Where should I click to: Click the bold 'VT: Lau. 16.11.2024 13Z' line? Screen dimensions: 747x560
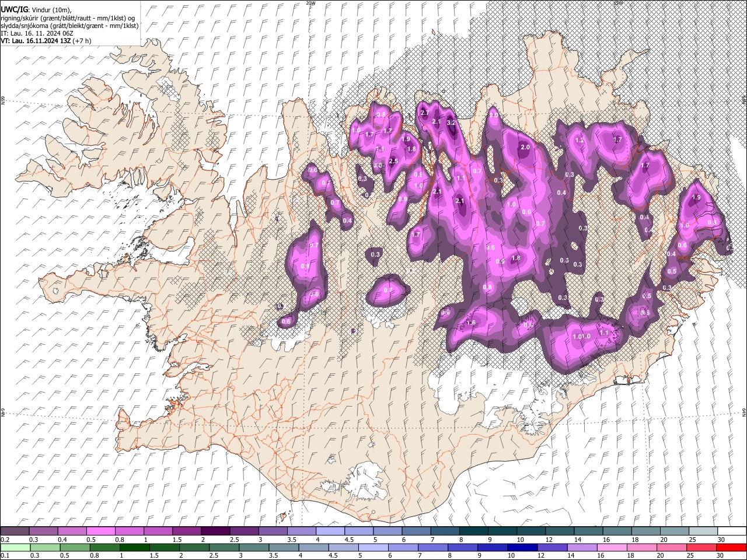pos(36,41)
